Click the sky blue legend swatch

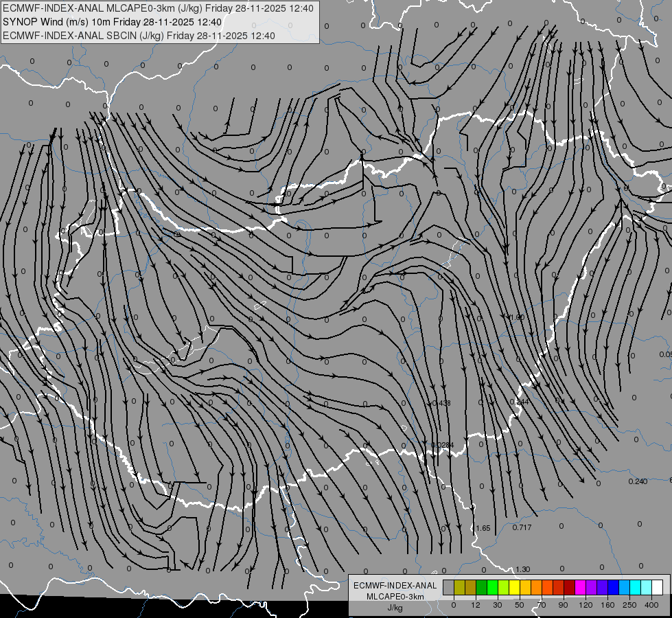tap(625, 587)
